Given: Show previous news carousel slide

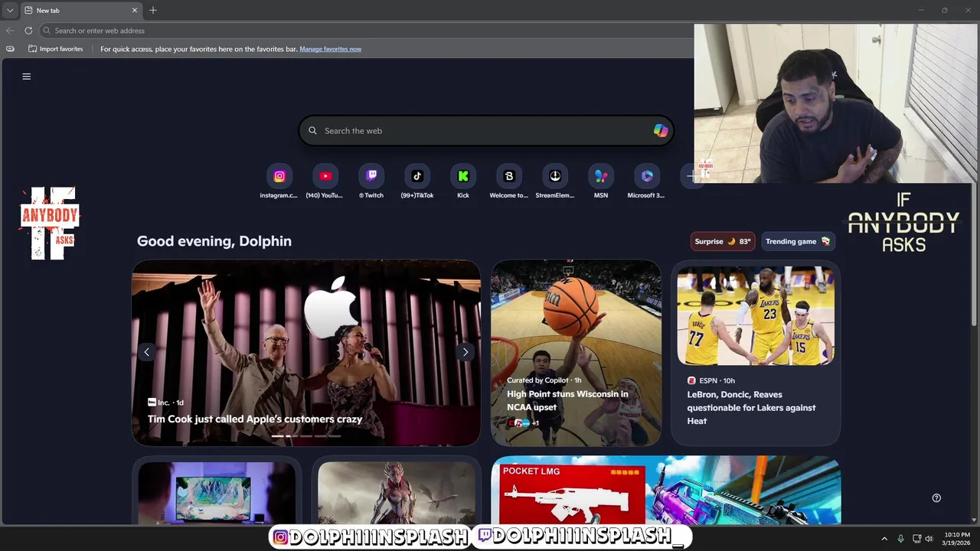Looking at the screenshot, I should 146,352.
